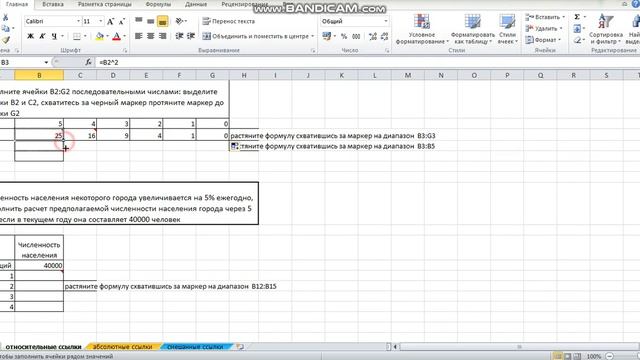This screenshot has height=360, width=640.
Task: Click the cell borders icon
Action: tap(77, 36)
